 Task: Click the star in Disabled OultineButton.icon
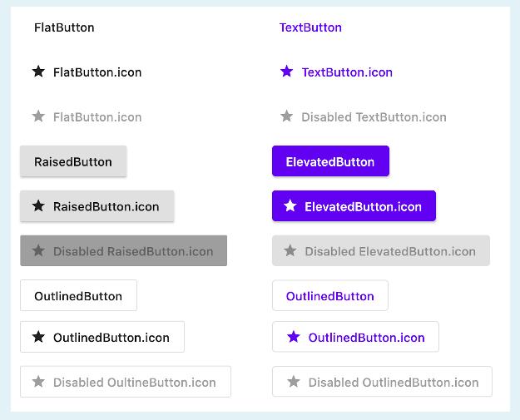tap(38, 383)
